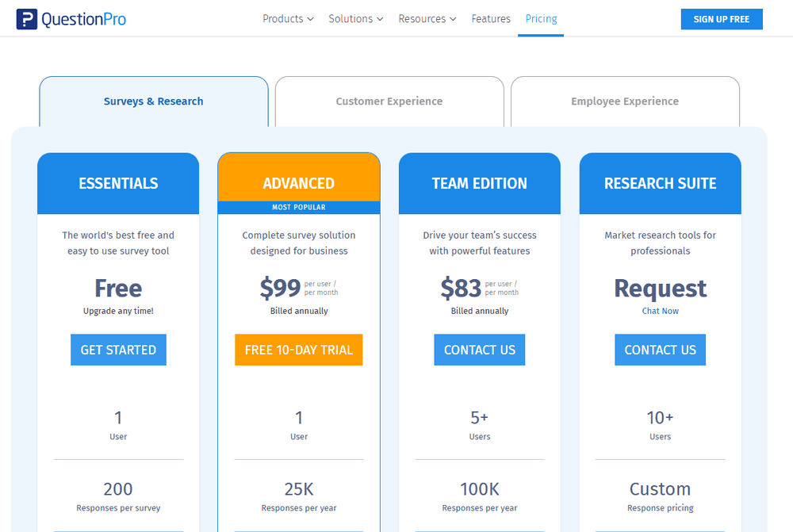Select the Pricing nav item
The width and height of the screenshot is (793, 532).
click(541, 19)
